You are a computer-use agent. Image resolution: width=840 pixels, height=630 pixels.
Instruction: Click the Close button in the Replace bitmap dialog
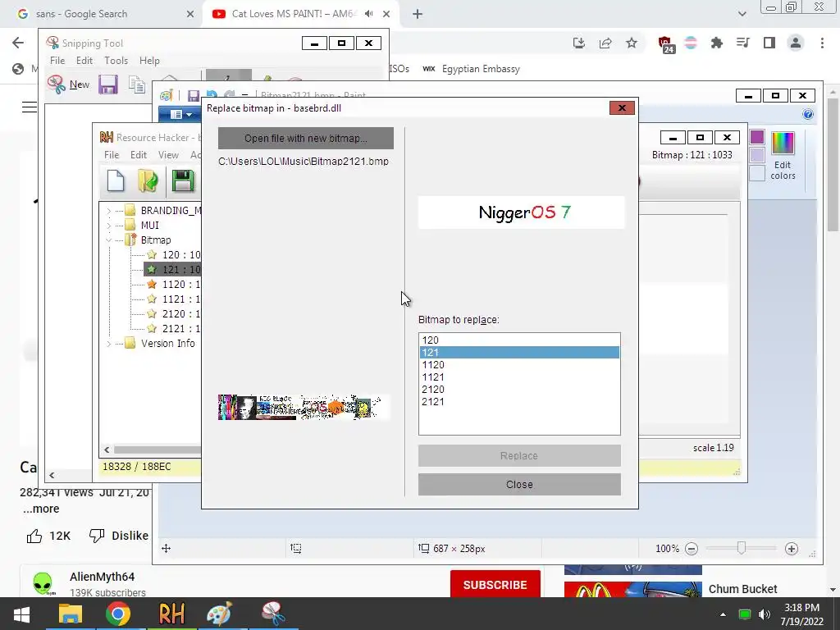pos(519,484)
